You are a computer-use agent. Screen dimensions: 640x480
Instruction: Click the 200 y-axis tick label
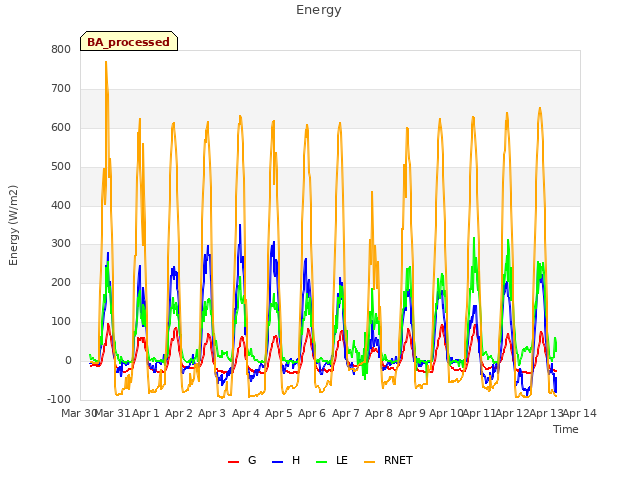61,282
